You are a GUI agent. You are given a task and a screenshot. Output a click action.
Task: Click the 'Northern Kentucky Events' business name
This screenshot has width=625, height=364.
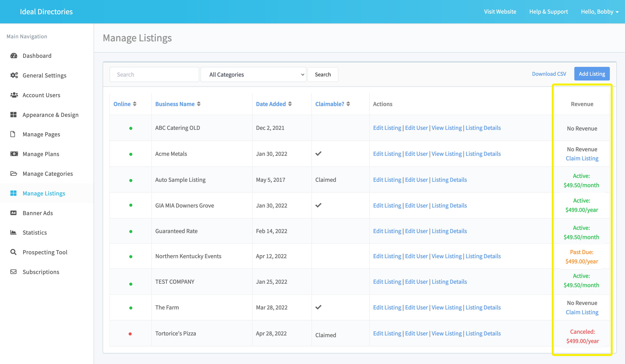pos(188,256)
